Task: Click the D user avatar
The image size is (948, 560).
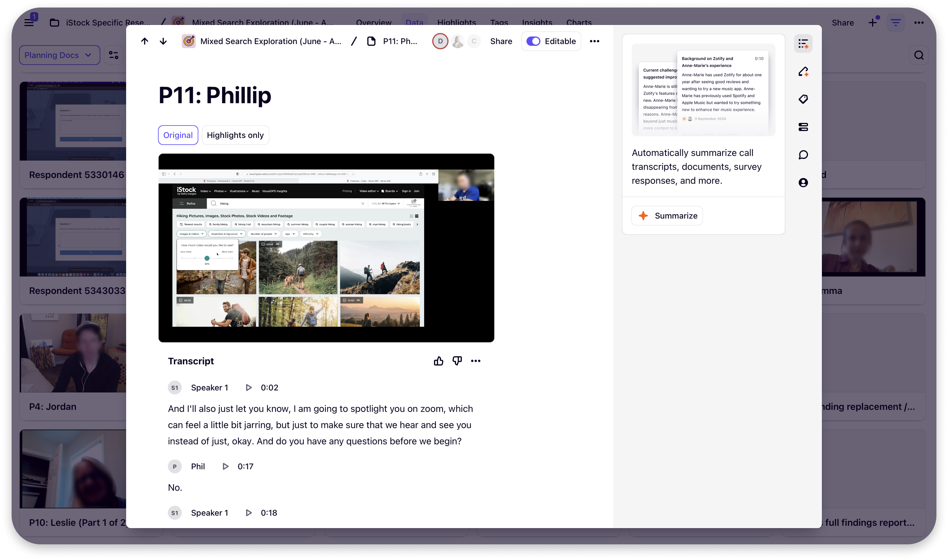Action: (440, 41)
